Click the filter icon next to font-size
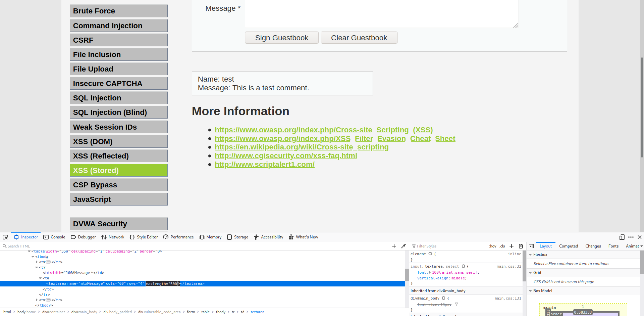 click(457, 305)
